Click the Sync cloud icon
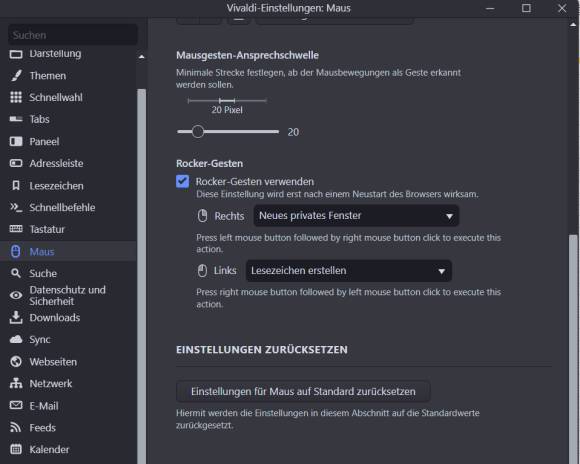This screenshot has width=580, height=464. pyautogui.click(x=16, y=339)
